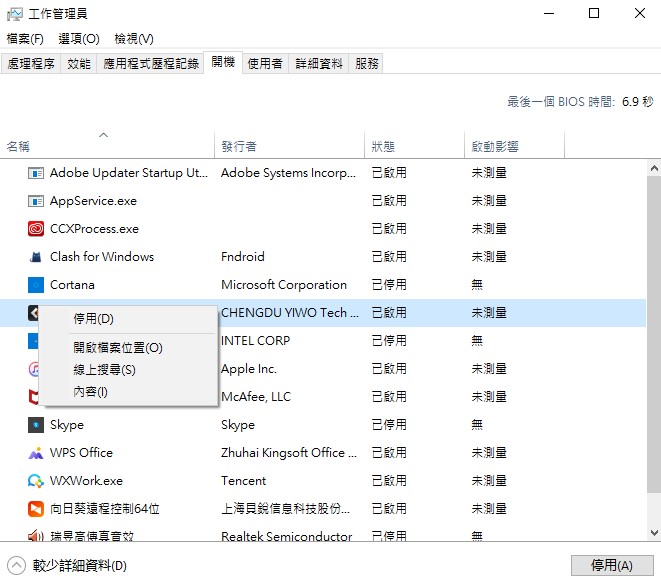
Task: Click the Apple iTunes icon in the list
Action: coord(33,369)
